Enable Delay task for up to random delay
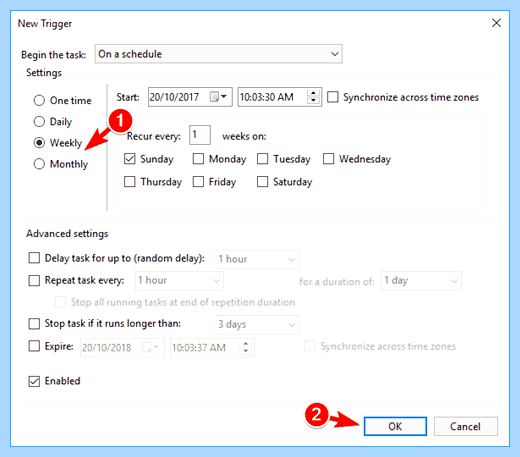520x457 pixels. [x=34, y=258]
